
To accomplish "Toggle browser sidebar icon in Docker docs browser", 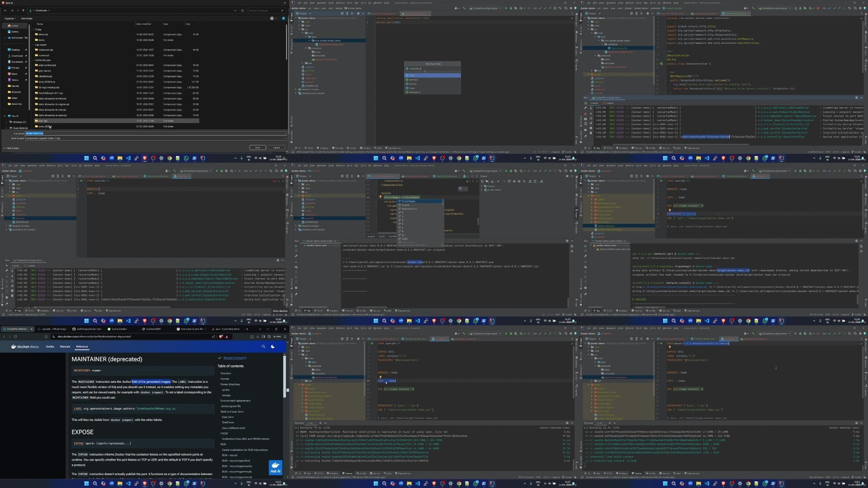I will pyautogui.click(x=263, y=336).
